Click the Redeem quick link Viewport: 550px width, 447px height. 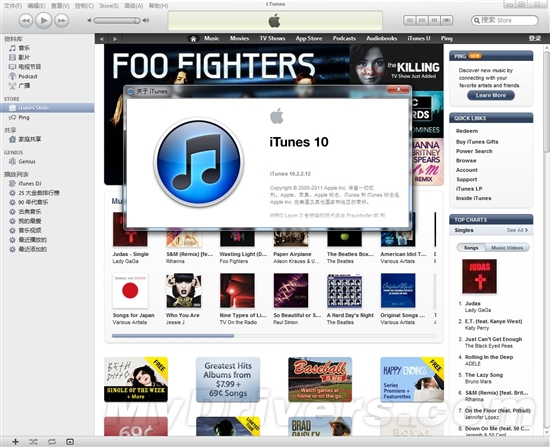tap(467, 131)
